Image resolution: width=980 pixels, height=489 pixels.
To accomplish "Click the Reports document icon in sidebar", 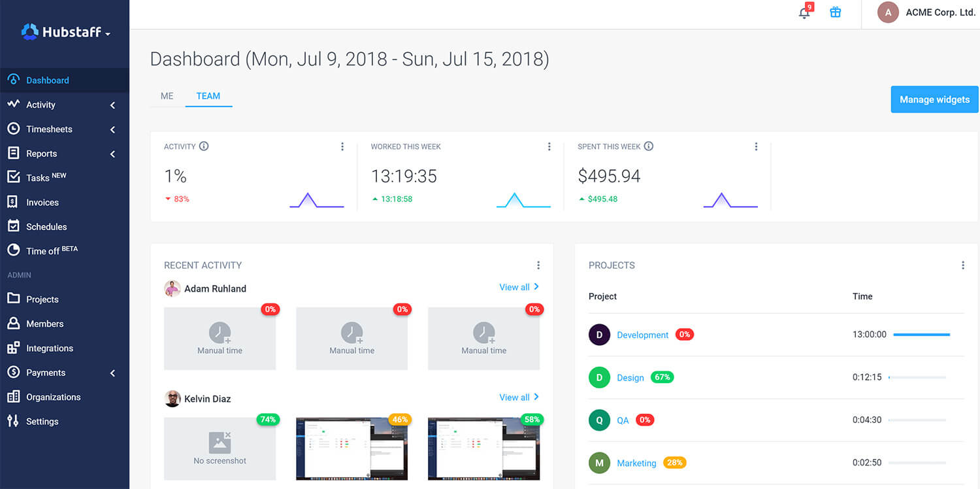I will tap(13, 153).
